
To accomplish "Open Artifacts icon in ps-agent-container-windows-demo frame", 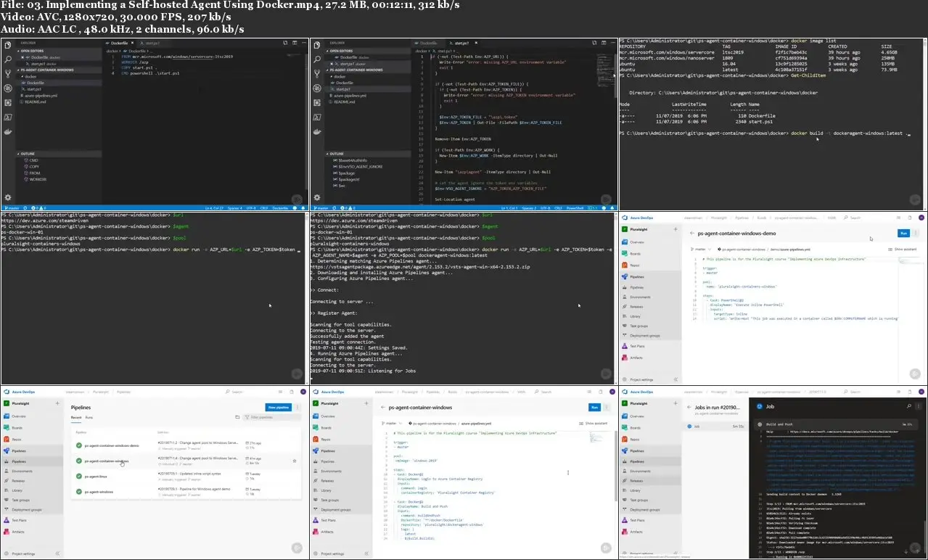I will click(x=625, y=358).
